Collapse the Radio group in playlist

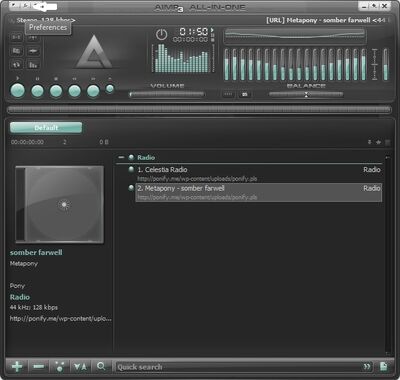coord(121,157)
